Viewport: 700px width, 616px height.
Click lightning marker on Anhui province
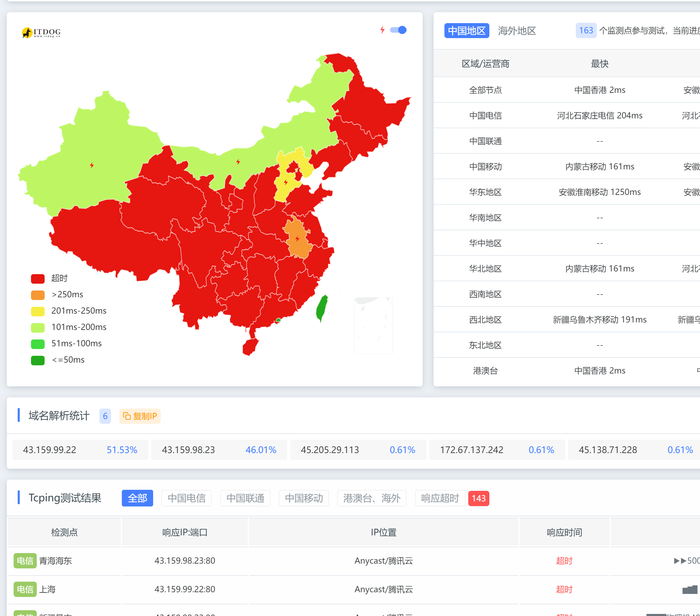pos(297,238)
